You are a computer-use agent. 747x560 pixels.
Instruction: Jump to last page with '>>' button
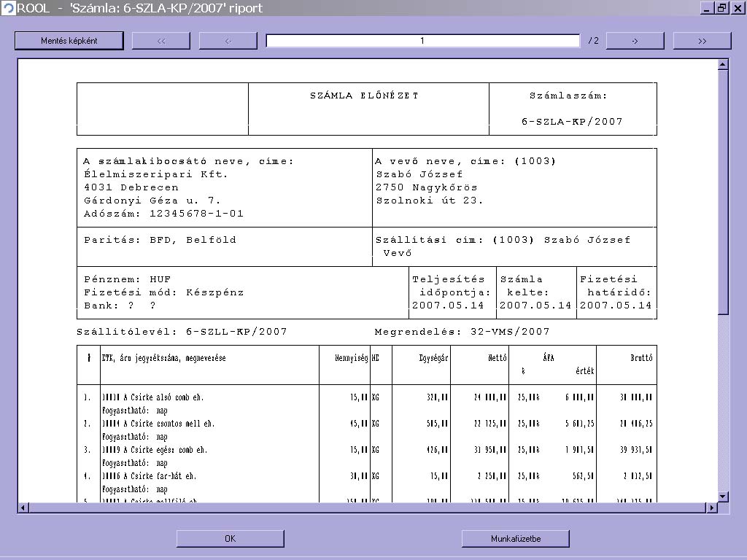tap(703, 41)
